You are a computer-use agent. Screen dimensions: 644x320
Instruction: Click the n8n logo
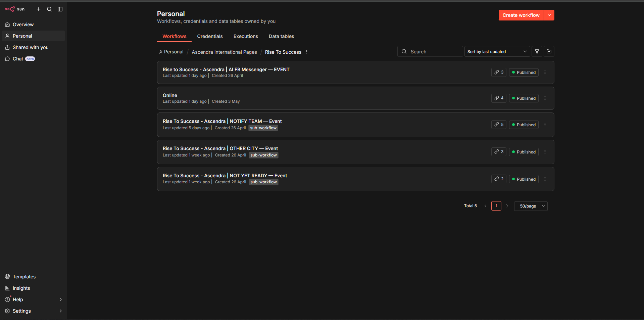[15, 9]
